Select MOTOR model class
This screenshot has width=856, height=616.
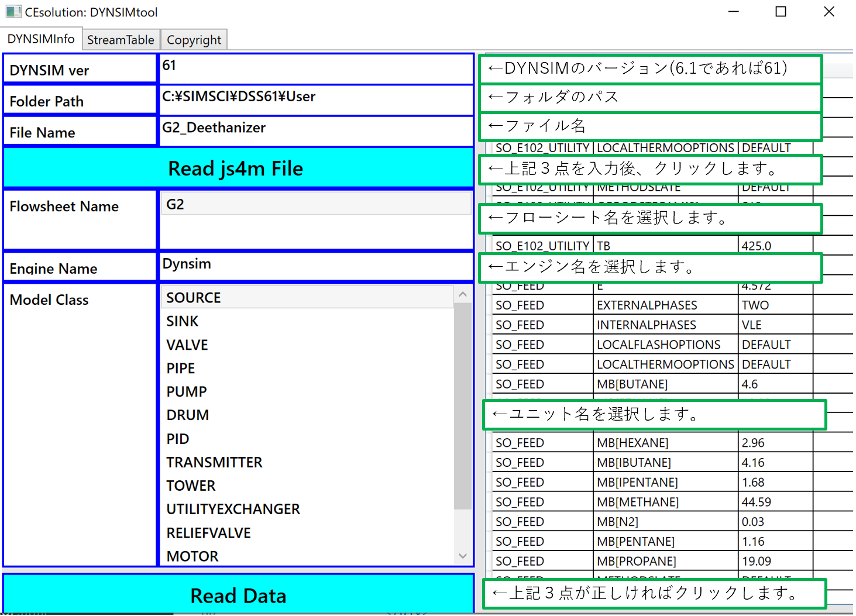click(308, 556)
